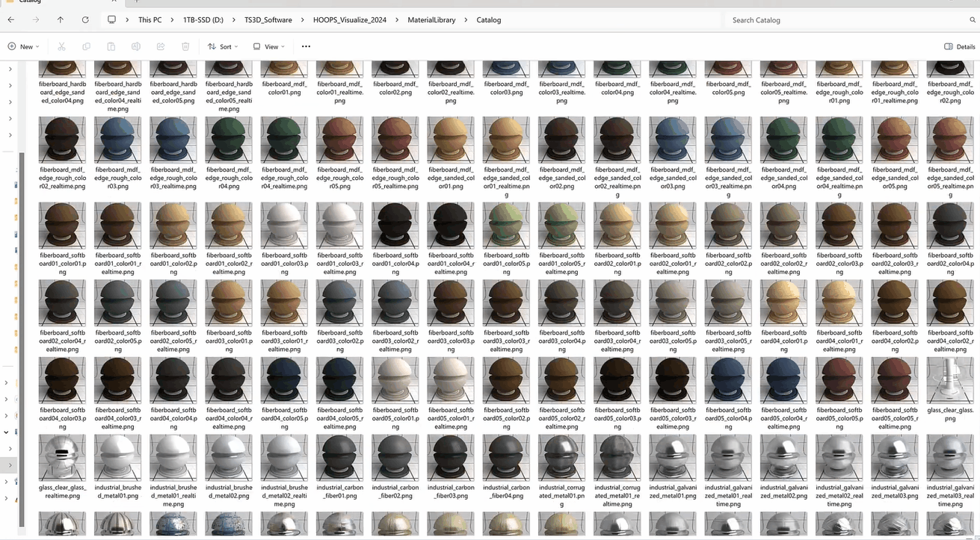
Task: Select fiberboard_mdf_edge_sanded_color01.png thumbnail
Action: pos(451,140)
